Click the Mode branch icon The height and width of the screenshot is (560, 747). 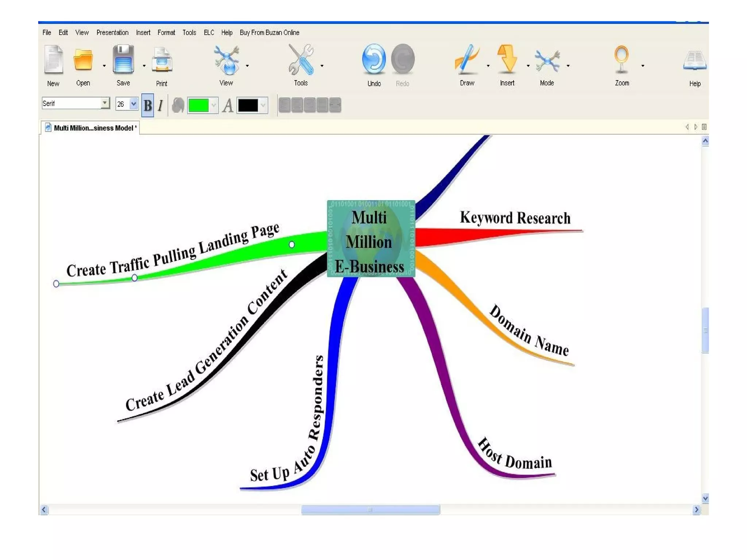[547, 60]
